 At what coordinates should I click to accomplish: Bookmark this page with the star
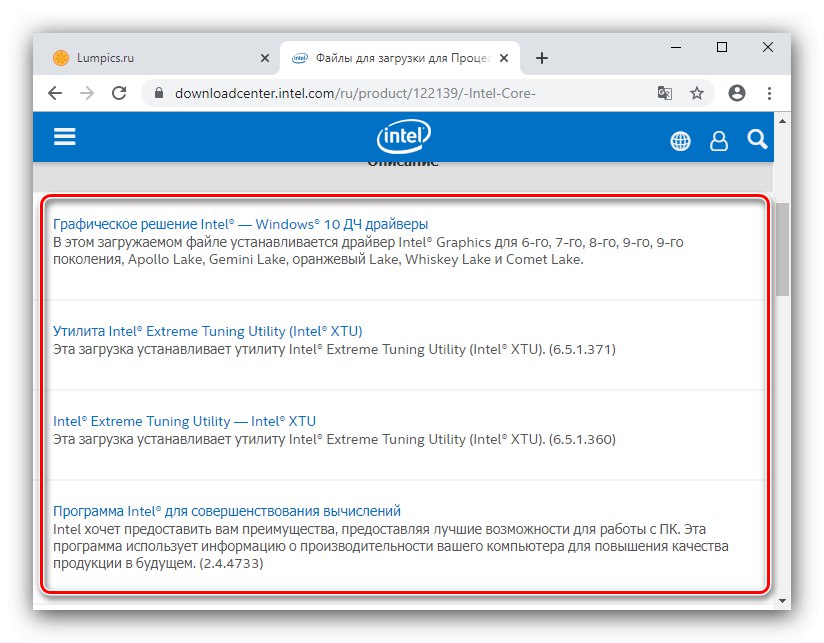(x=697, y=93)
